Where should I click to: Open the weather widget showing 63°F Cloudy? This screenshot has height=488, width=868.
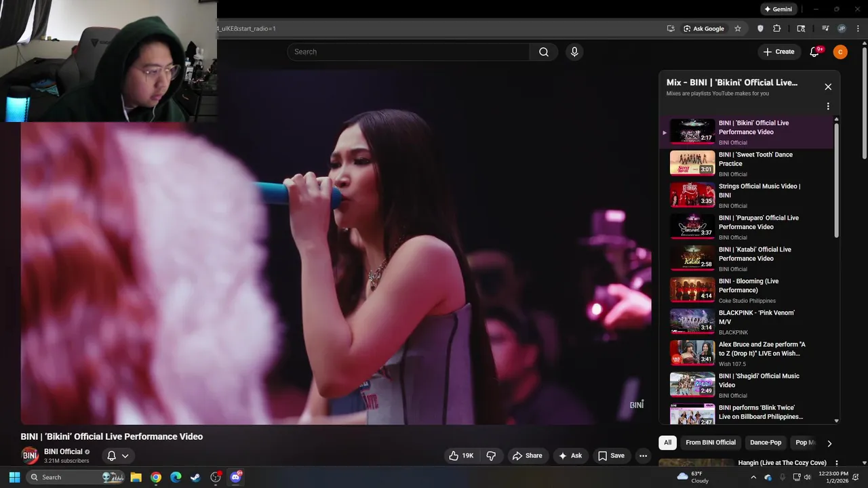693,477
